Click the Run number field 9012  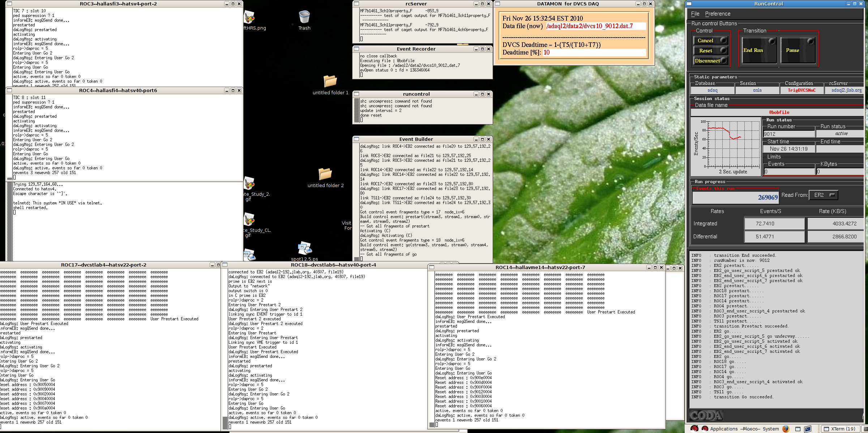(x=789, y=134)
